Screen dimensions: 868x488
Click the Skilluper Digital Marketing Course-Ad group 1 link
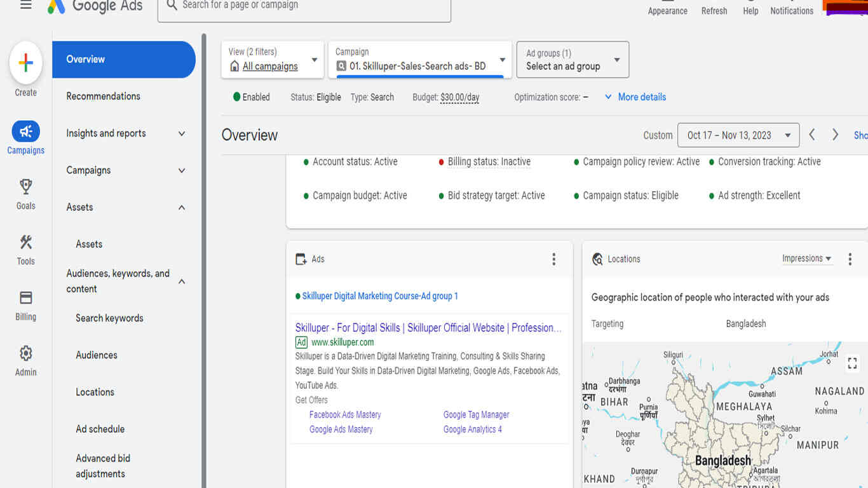pyautogui.click(x=380, y=296)
